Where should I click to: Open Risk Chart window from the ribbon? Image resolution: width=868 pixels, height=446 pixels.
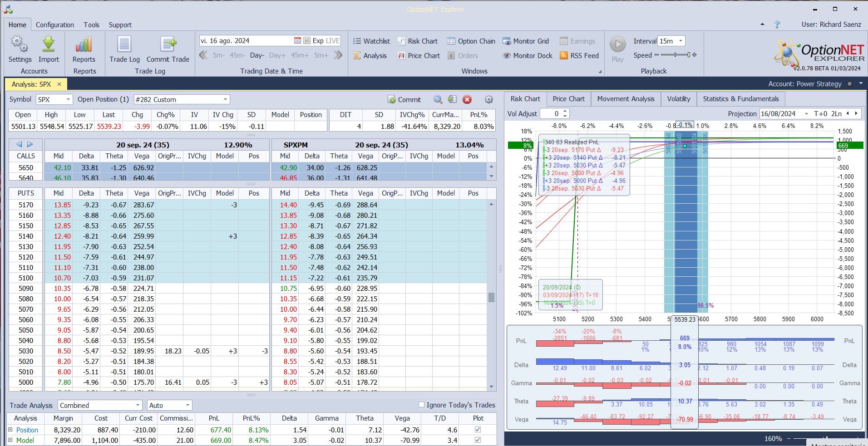pyautogui.click(x=418, y=41)
